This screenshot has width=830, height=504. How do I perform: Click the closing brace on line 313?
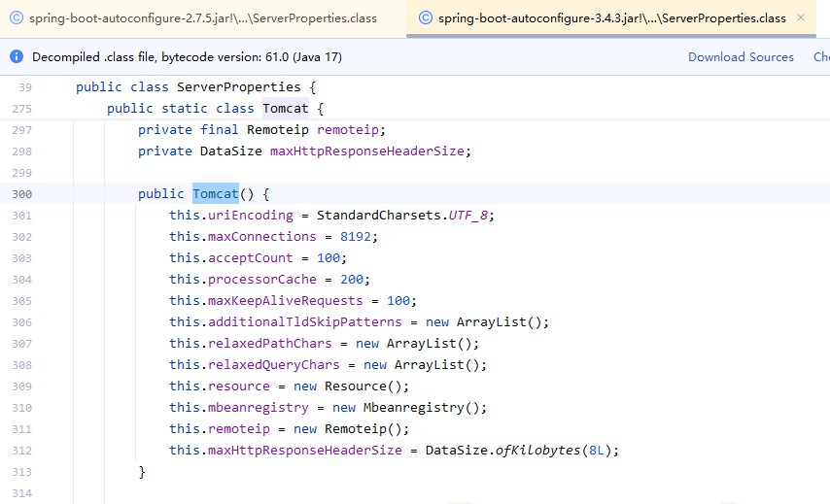tap(142, 472)
